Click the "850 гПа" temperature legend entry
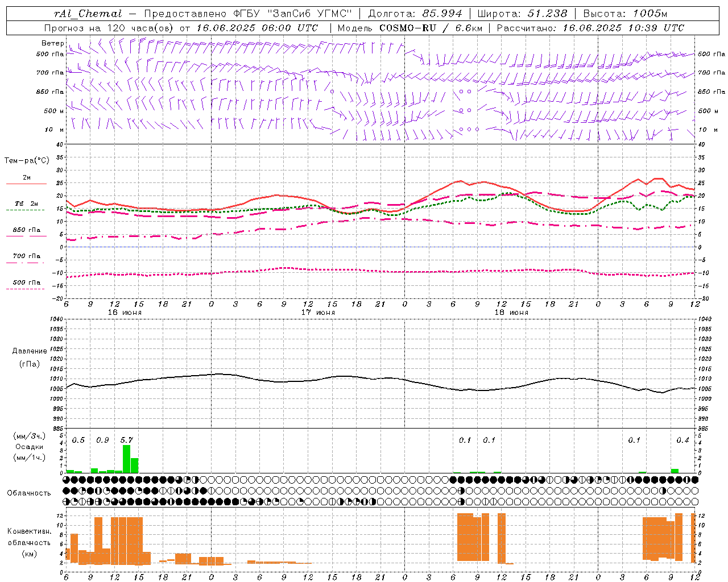This screenshot has width=728, height=582. (x=27, y=230)
